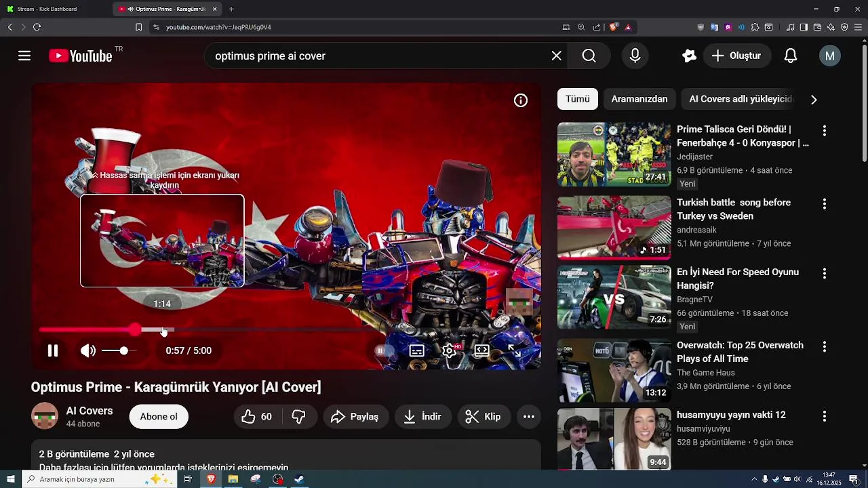This screenshot has width=868, height=488.
Task: Focus the Windows taskbar search field
Action: click(100, 479)
